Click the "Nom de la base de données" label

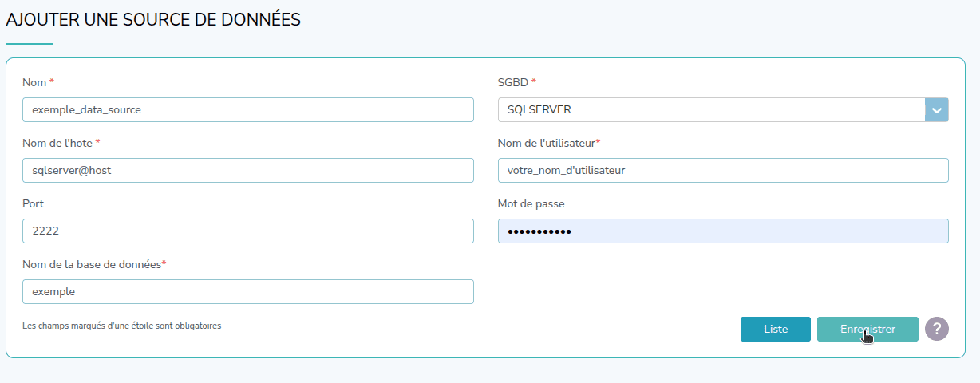91,264
